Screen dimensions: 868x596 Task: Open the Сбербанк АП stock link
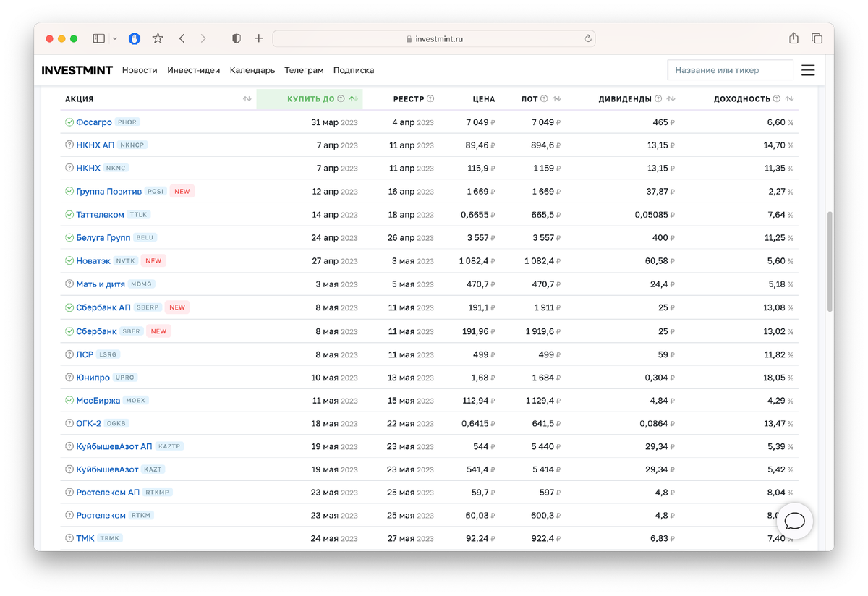103,307
